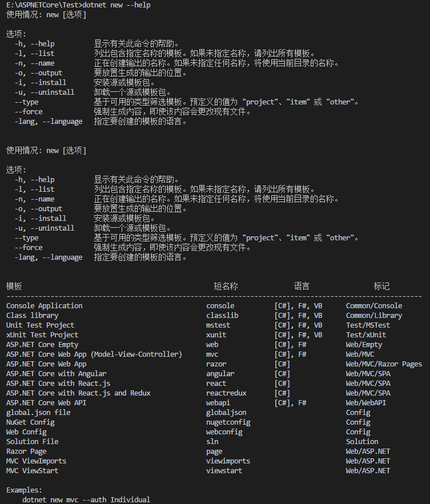Select the 'angular' short name
Image resolution: width=430 pixels, height=504 pixels.
pyautogui.click(x=220, y=373)
